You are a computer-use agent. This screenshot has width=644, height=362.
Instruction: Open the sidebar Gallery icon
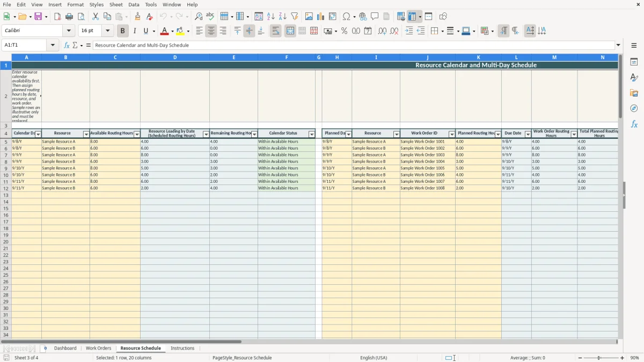(x=634, y=93)
